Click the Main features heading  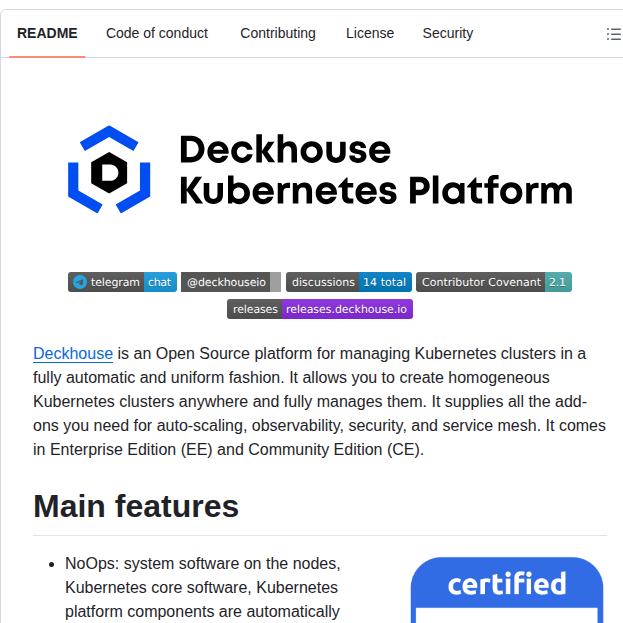pos(136,506)
